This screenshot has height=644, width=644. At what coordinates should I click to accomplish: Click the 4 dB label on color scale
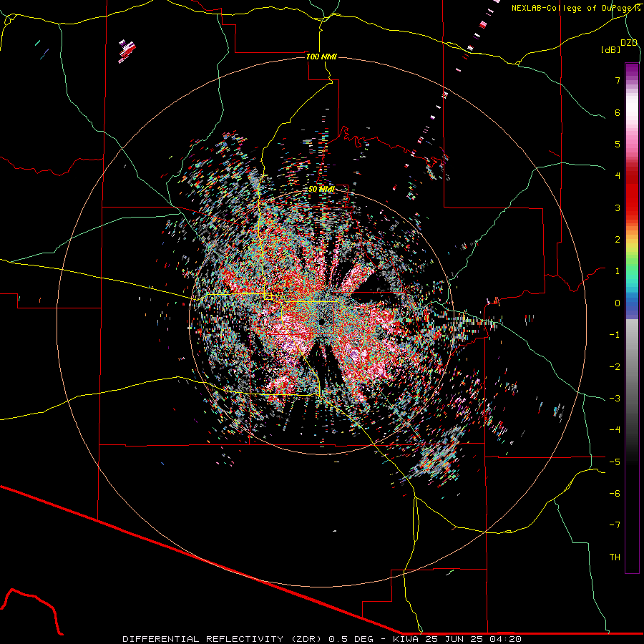click(618, 176)
